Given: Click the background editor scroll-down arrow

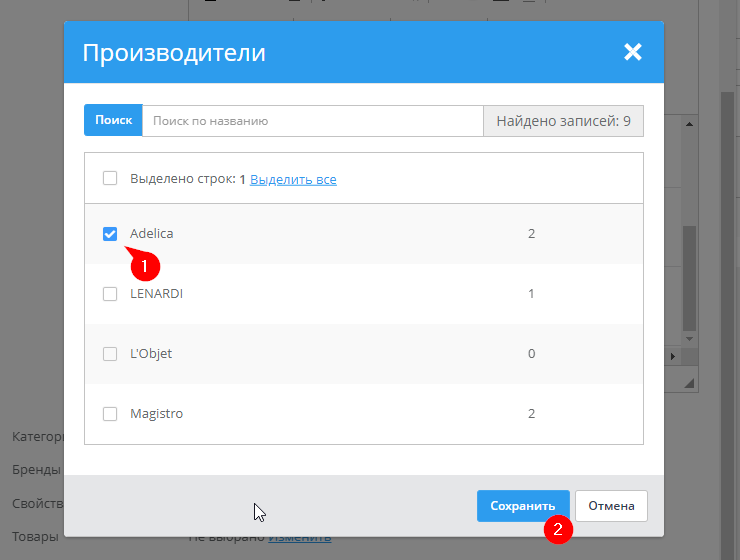Looking at the screenshot, I should pos(688,340).
